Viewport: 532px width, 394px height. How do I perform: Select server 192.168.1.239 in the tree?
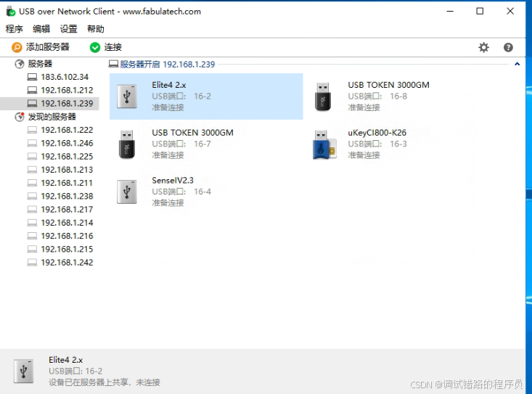67,104
